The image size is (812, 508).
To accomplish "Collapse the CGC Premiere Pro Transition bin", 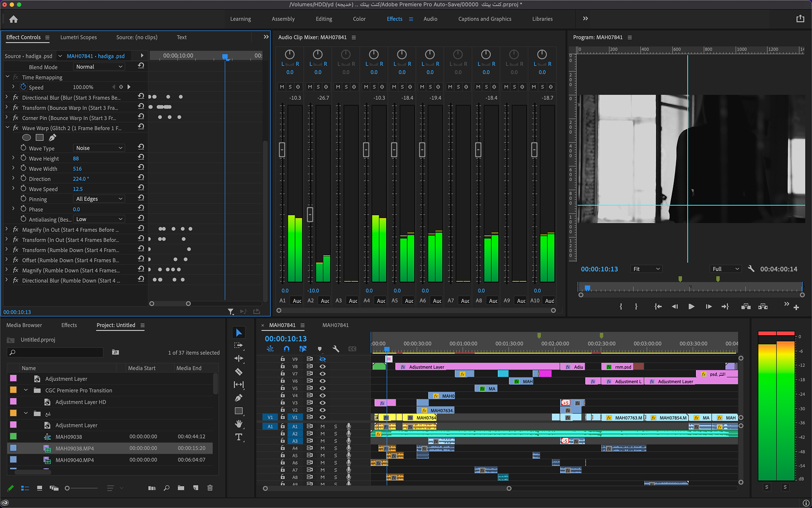I will point(26,390).
